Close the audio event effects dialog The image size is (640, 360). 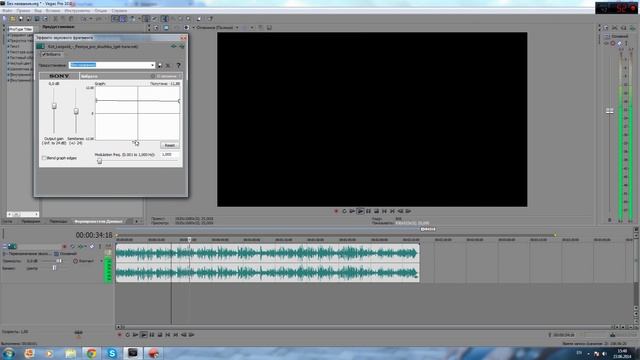[x=183, y=38]
